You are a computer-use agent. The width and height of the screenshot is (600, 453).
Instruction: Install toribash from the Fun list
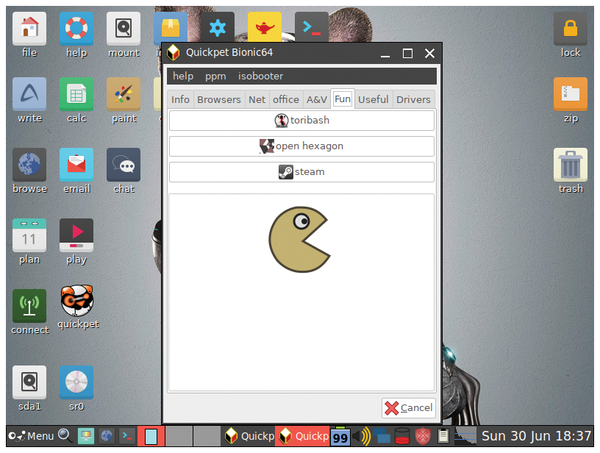coord(302,120)
